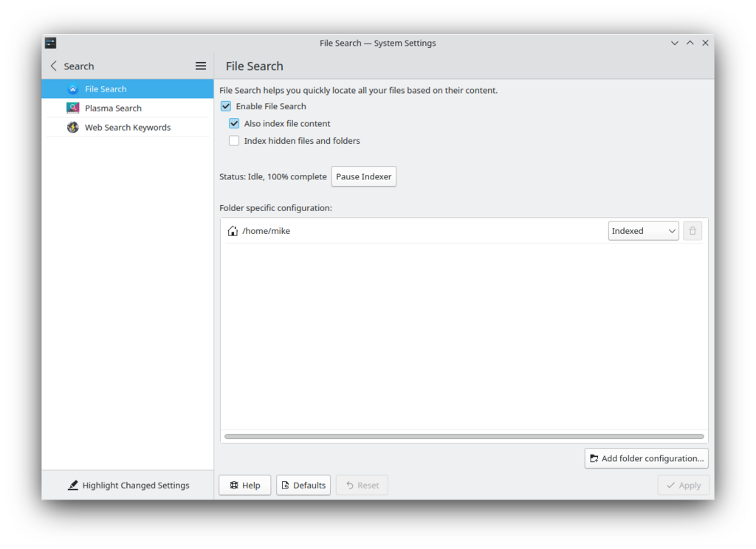Click the File Search sidebar icon
The width and height of the screenshot is (756, 549).
[x=72, y=89]
